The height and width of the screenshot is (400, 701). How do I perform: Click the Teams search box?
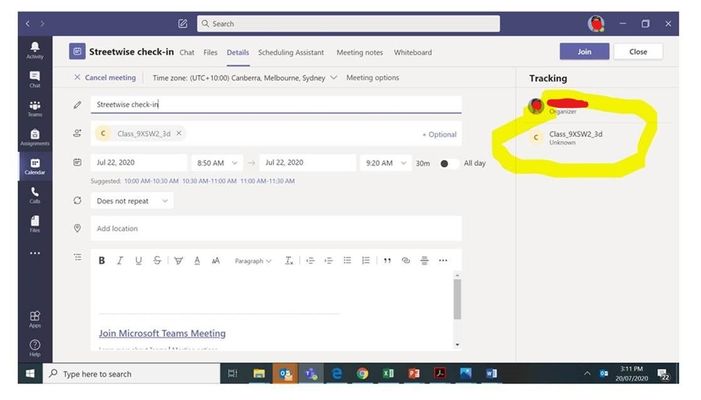tap(348, 24)
